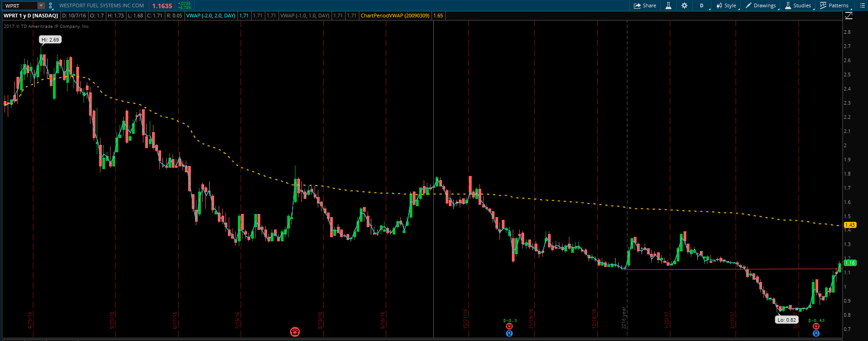Click the 9/16/16 expiration date marker
The image size is (868, 341).
tap(383, 320)
